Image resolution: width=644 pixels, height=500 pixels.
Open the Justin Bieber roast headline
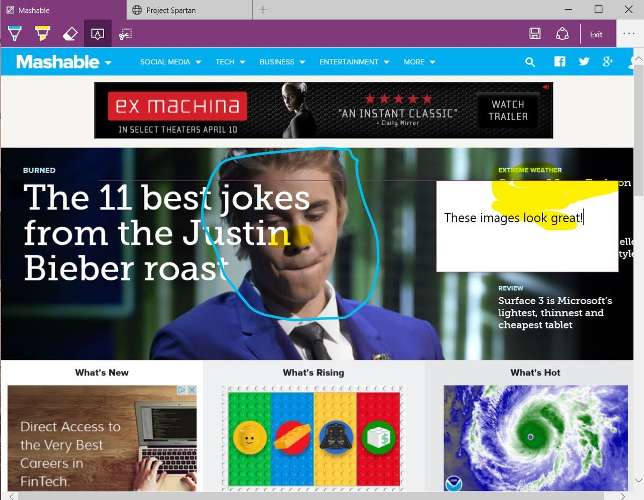click(x=167, y=233)
